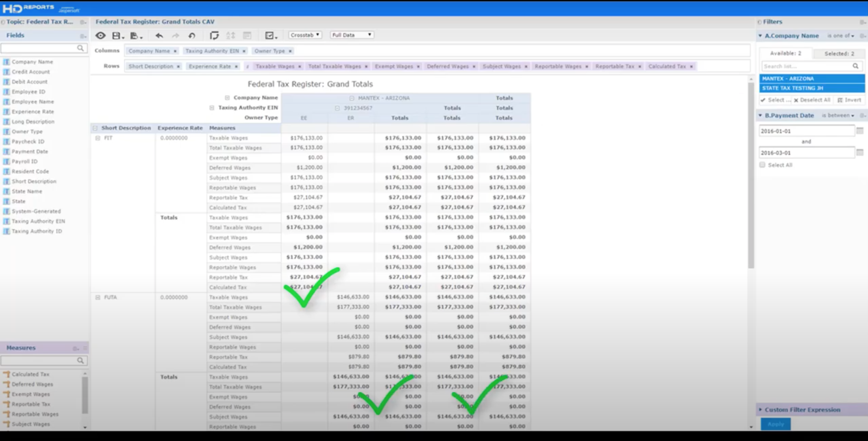This screenshot has height=441, width=868.
Task: Open the Export menu icon
Action: click(x=136, y=35)
